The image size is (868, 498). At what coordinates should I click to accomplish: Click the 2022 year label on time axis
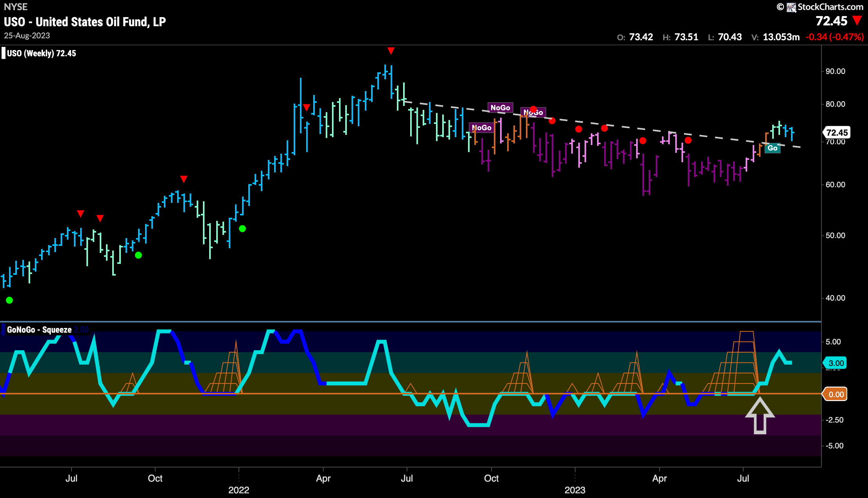239,490
